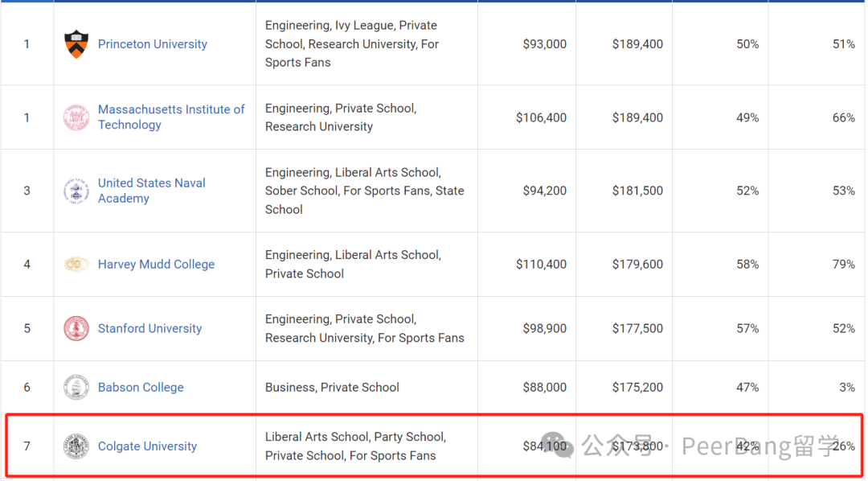Click the Harvey Mudd College logo
The image size is (868, 481).
coord(76,265)
